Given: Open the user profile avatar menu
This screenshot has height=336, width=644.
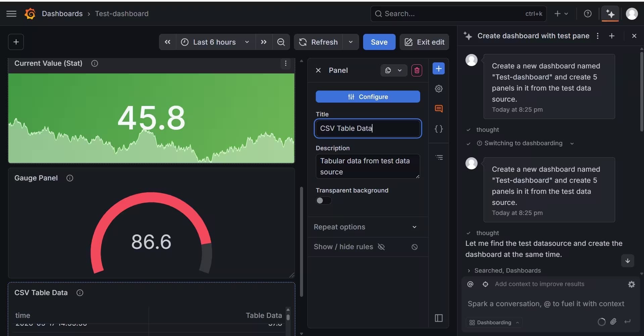Looking at the screenshot, I should (632, 14).
